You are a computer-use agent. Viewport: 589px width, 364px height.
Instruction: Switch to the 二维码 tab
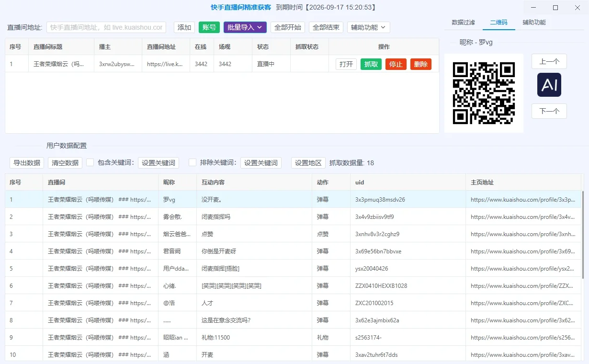[498, 23]
